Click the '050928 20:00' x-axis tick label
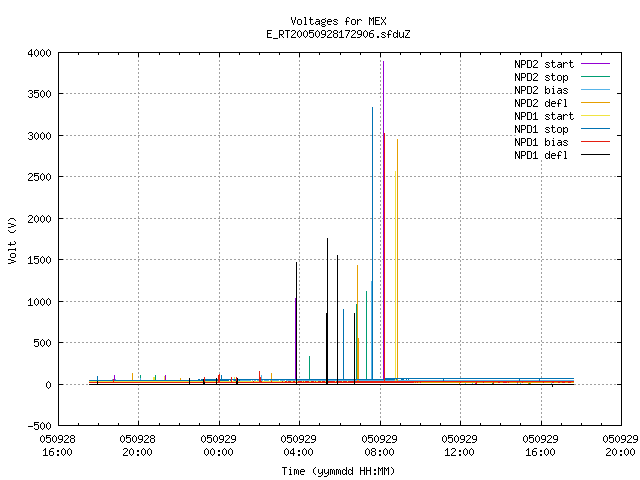The image size is (640, 480). 138,446
